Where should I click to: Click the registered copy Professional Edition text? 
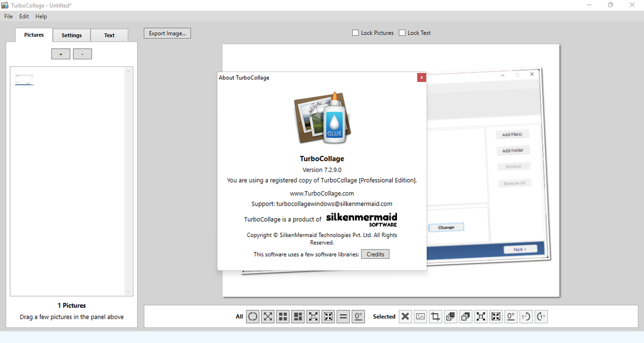pyautogui.click(x=322, y=180)
